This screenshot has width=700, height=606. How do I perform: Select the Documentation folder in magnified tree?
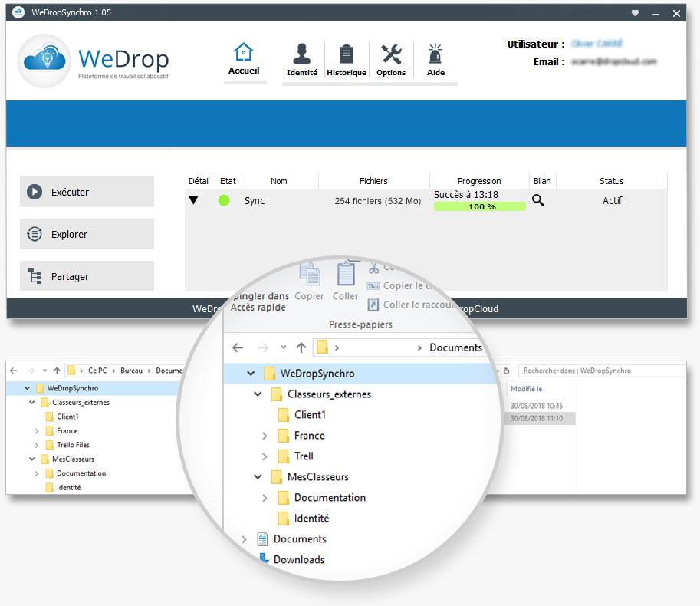click(x=330, y=498)
